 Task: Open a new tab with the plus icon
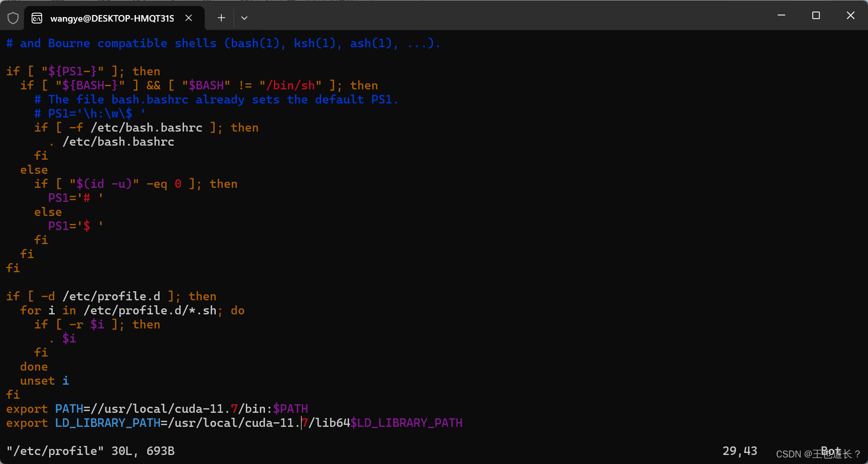[x=221, y=18]
